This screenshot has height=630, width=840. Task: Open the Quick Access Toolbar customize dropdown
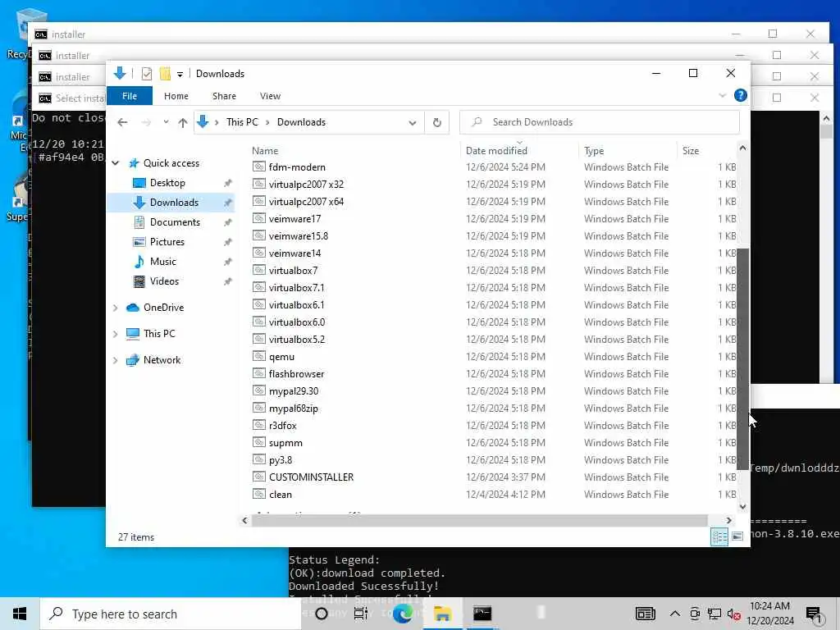180,74
